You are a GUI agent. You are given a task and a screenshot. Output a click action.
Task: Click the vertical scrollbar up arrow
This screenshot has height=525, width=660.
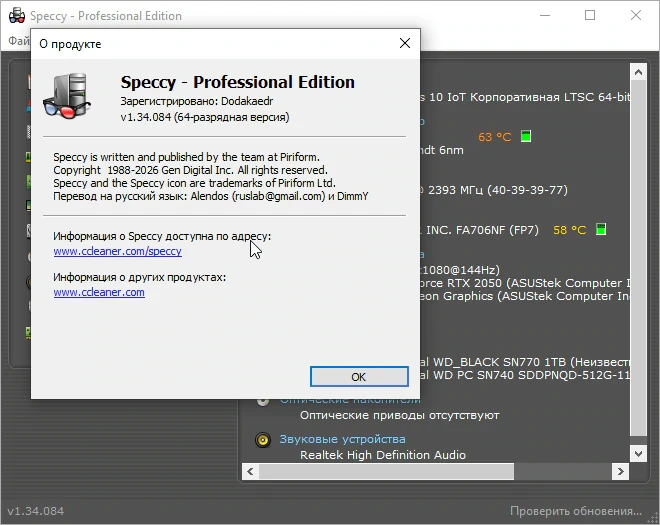(638, 72)
